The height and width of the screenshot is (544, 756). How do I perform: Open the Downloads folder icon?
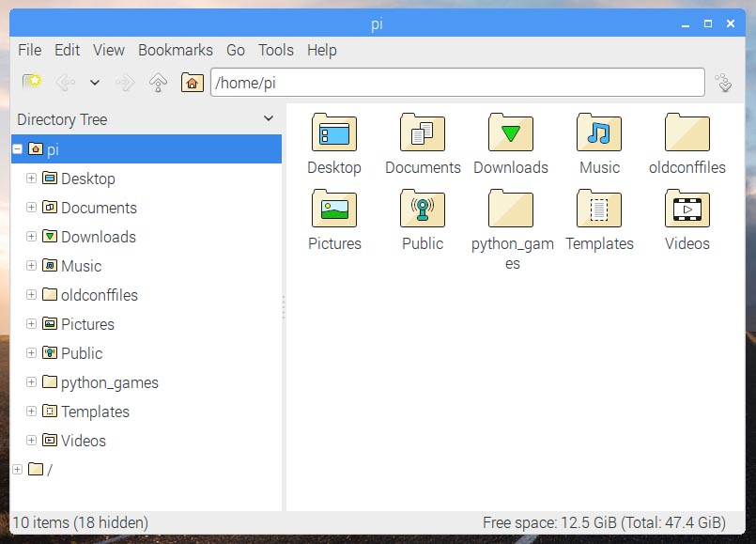tap(510, 134)
